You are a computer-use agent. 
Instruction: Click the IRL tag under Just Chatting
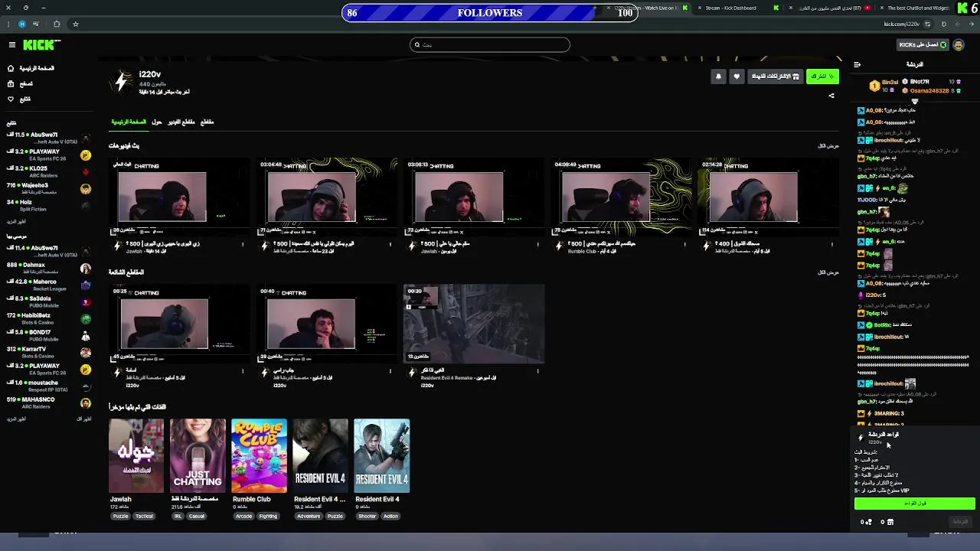pos(178,517)
